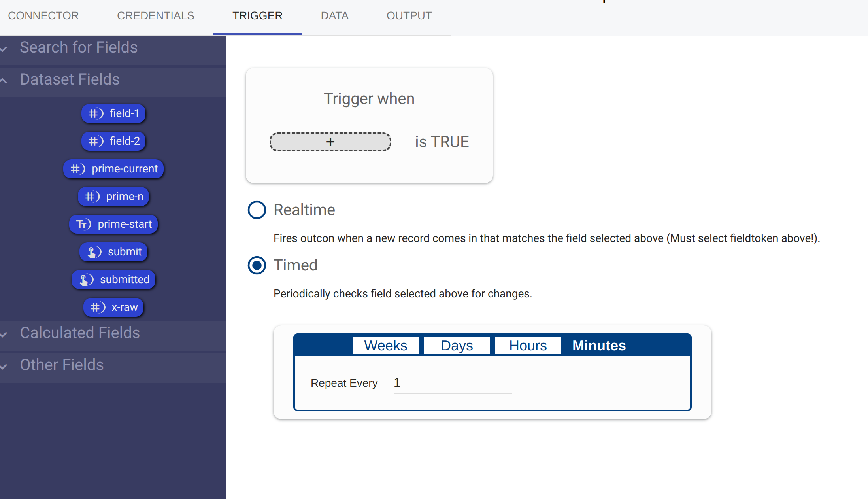Viewport: 868px width, 499px height.
Task: Click the Dataset Fields heading
Action: coord(70,79)
